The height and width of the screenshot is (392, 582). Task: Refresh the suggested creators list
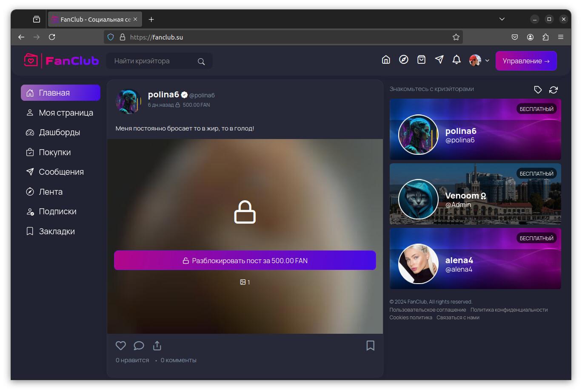point(553,90)
